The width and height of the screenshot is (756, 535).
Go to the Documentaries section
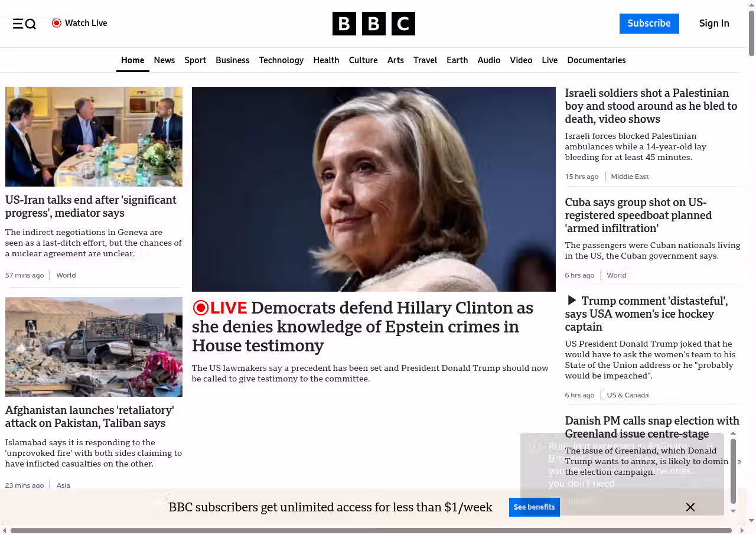coord(596,60)
